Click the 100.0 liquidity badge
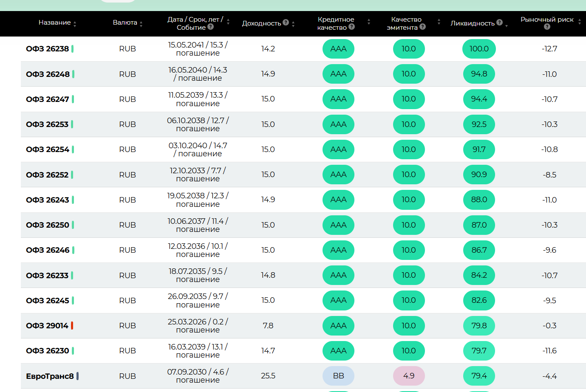This screenshot has width=586, height=392. (x=479, y=49)
